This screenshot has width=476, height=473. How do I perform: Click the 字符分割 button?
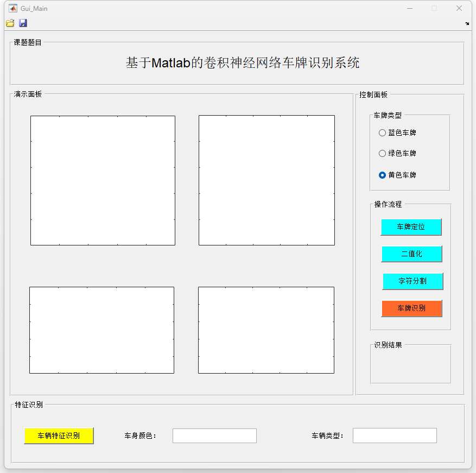tap(412, 281)
